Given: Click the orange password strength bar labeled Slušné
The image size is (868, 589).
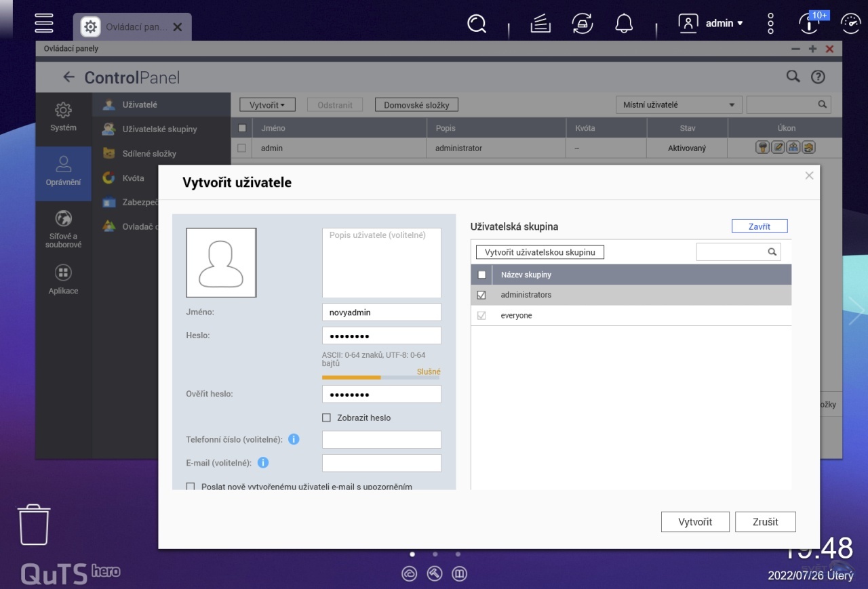Looking at the screenshot, I should [351, 378].
